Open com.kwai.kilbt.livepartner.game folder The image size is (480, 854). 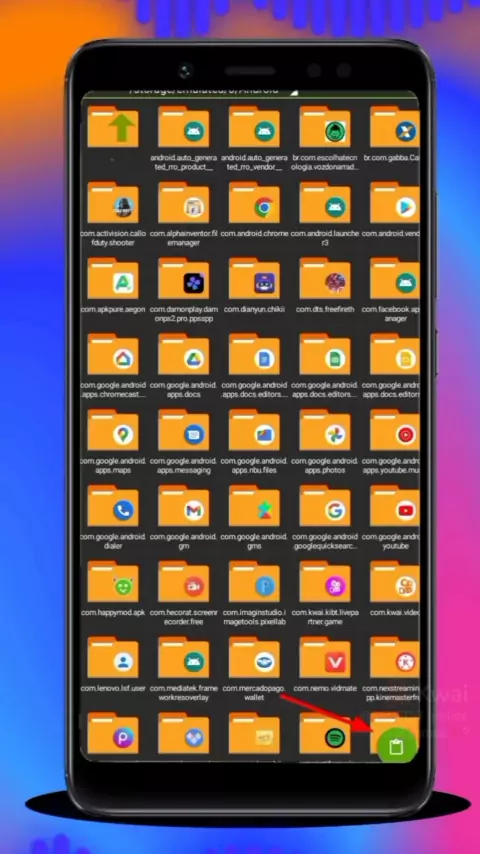(325, 581)
